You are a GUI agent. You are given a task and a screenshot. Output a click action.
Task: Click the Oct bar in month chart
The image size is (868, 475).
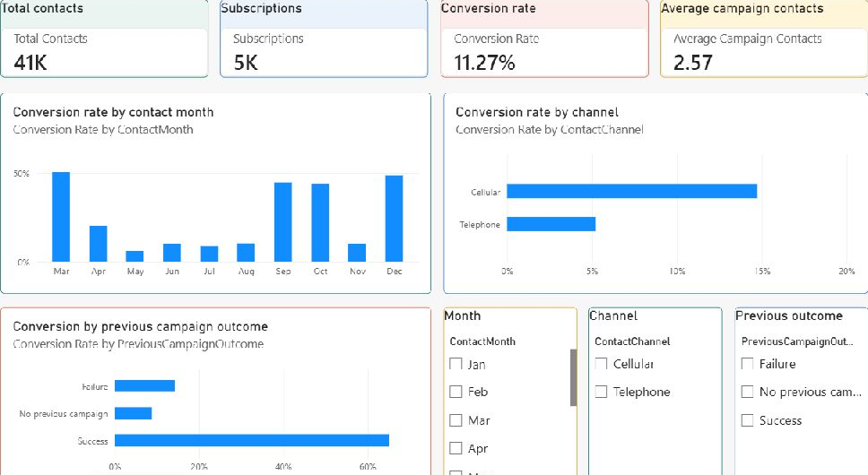click(320, 222)
